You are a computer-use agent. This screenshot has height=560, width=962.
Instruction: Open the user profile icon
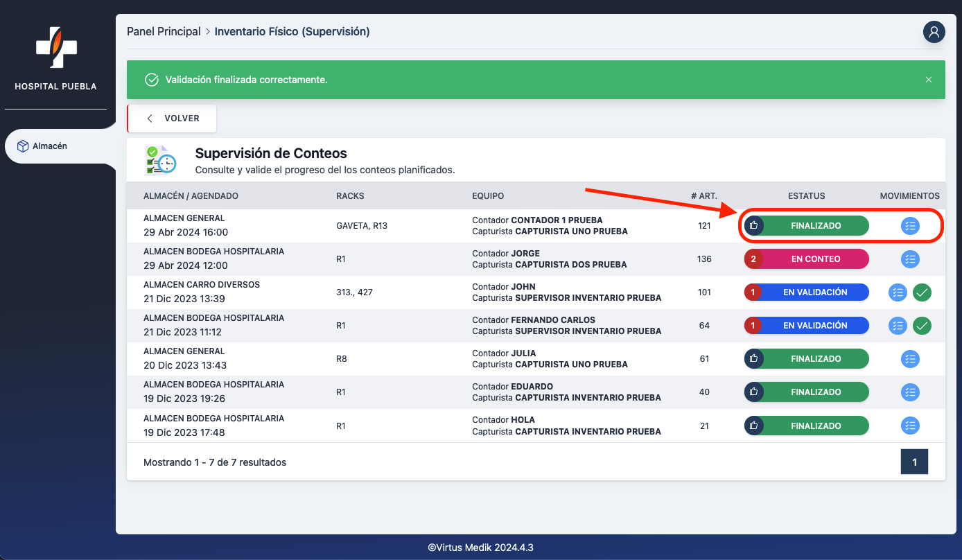point(934,32)
